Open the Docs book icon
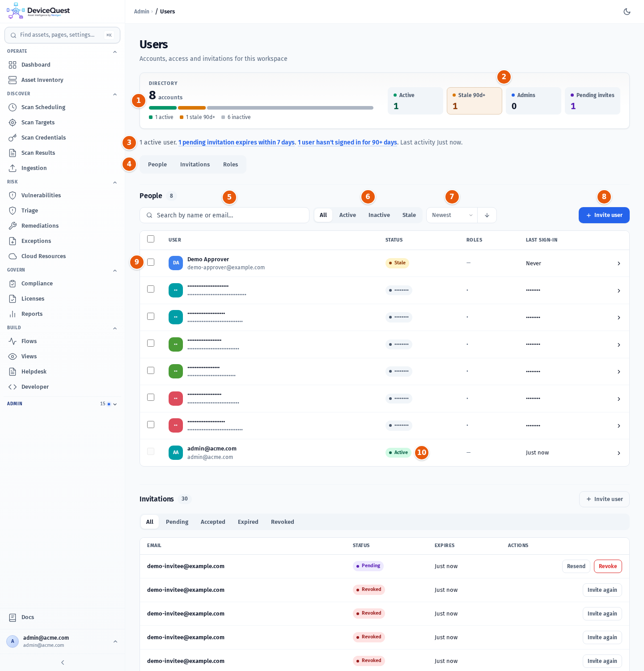This screenshot has height=671, width=644. pyautogui.click(x=13, y=617)
